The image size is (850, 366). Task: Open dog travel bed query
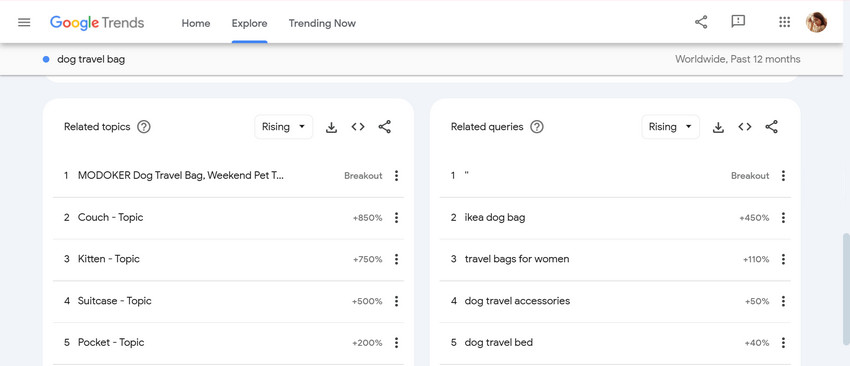pos(499,343)
